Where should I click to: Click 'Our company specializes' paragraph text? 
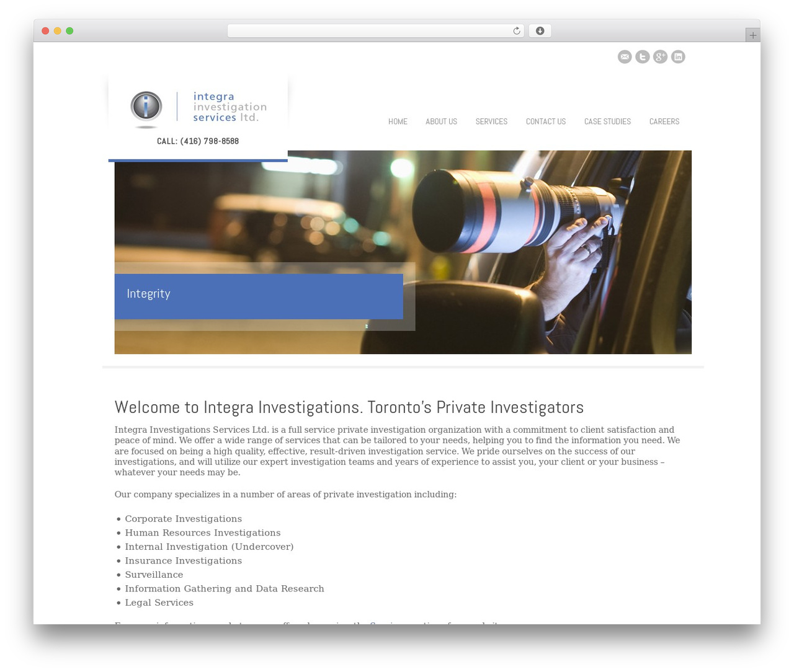285,495
